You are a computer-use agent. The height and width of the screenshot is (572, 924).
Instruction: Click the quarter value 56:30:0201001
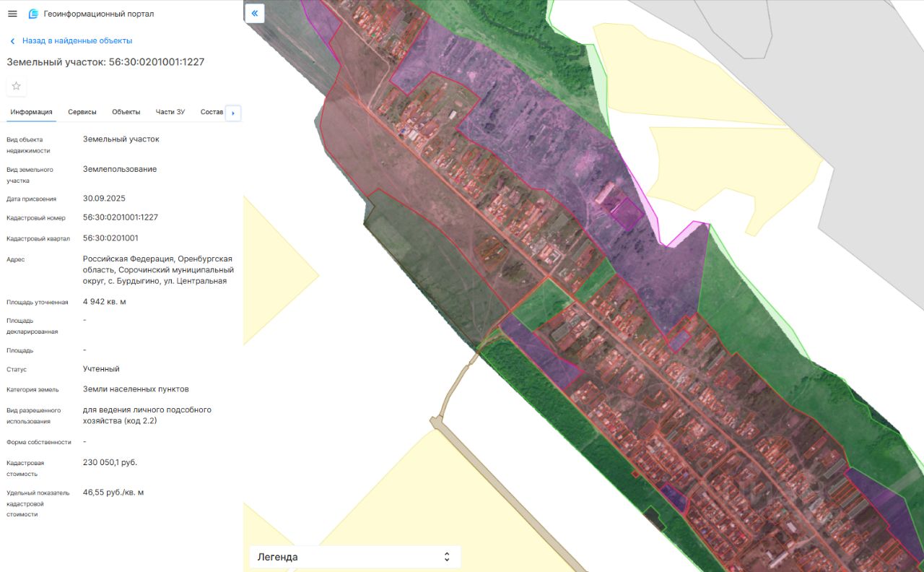click(x=110, y=238)
